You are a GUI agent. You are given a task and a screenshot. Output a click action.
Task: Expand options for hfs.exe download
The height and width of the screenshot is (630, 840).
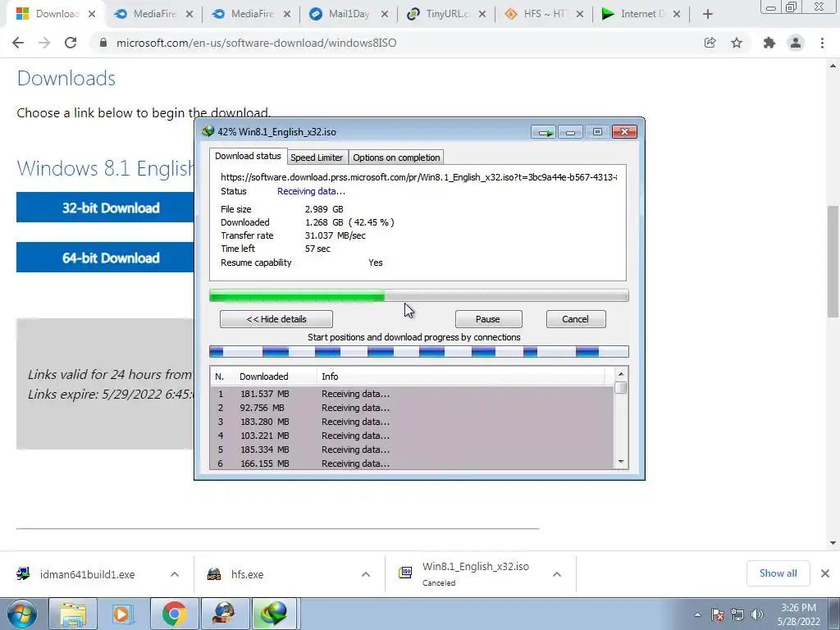tap(366, 574)
